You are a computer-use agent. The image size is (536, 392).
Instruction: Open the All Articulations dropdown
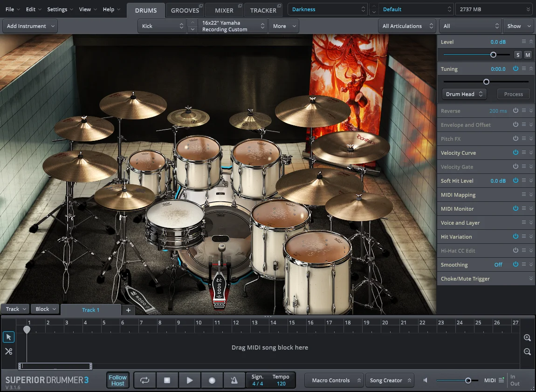407,26
